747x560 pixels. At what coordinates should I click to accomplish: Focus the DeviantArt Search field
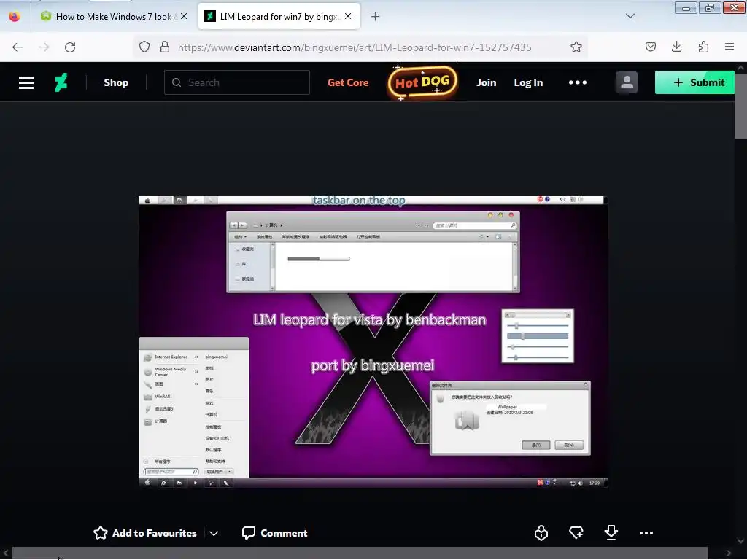pyautogui.click(x=237, y=82)
